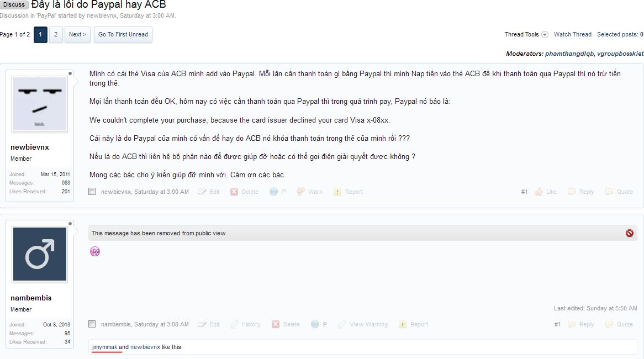Tick the checkbox beside nambembis's post
Screen dimensions: 644x359
[x=92, y=324]
